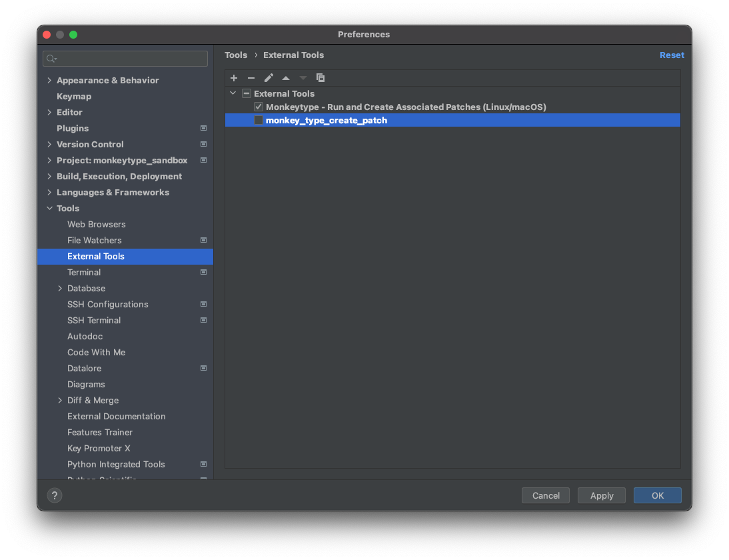The width and height of the screenshot is (729, 560).
Task: Click project-level badge icon next to Plugins
Action: pyautogui.click(x=203, y=129)
